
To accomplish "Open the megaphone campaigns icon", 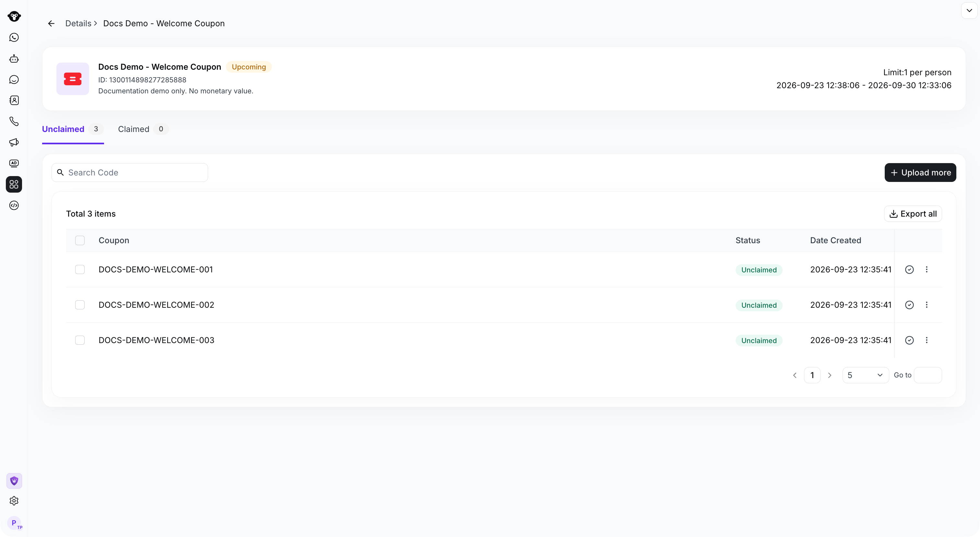I will click(x=14, y=142).
